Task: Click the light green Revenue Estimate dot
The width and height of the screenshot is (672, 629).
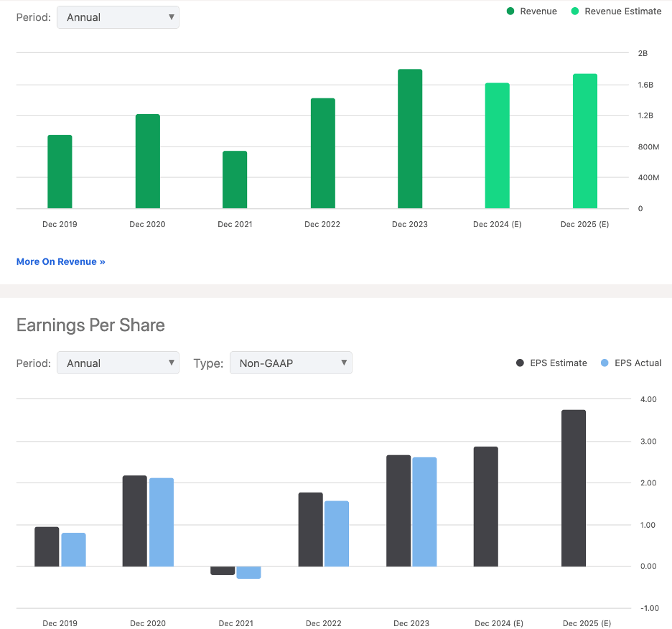Action: (x=574, y=11)
